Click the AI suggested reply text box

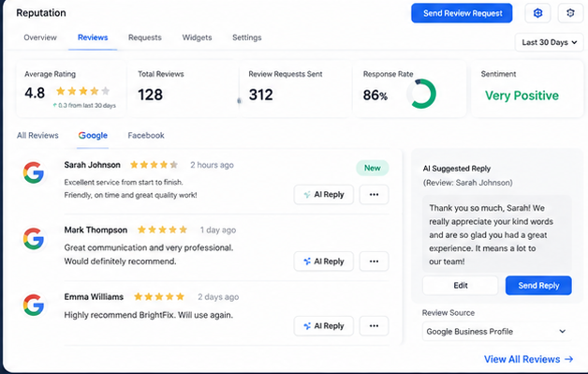pos(497,234)
